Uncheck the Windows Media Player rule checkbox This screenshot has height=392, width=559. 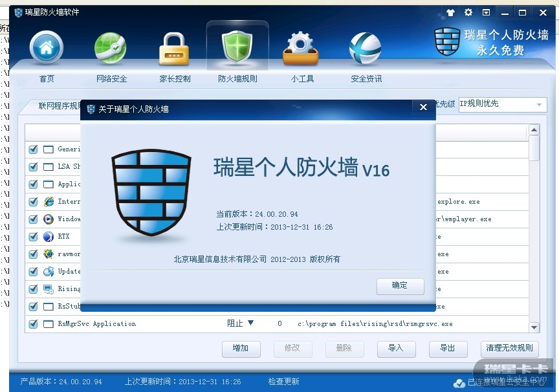point(34,219)
